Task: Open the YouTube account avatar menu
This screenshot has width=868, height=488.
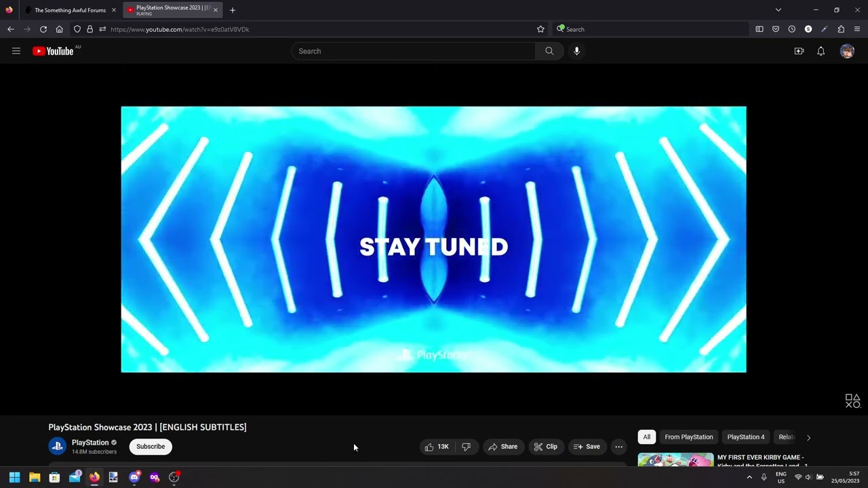Action: [847, 51]
